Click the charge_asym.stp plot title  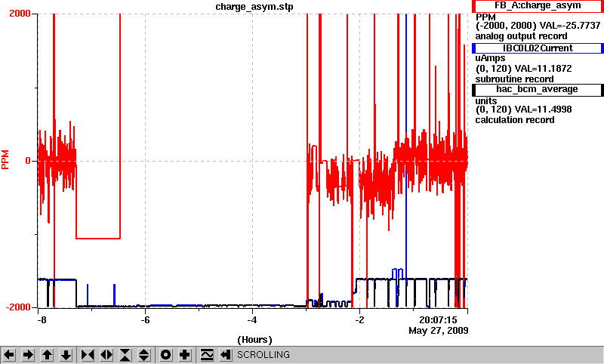pyautogui.click(x=254, y=7)
